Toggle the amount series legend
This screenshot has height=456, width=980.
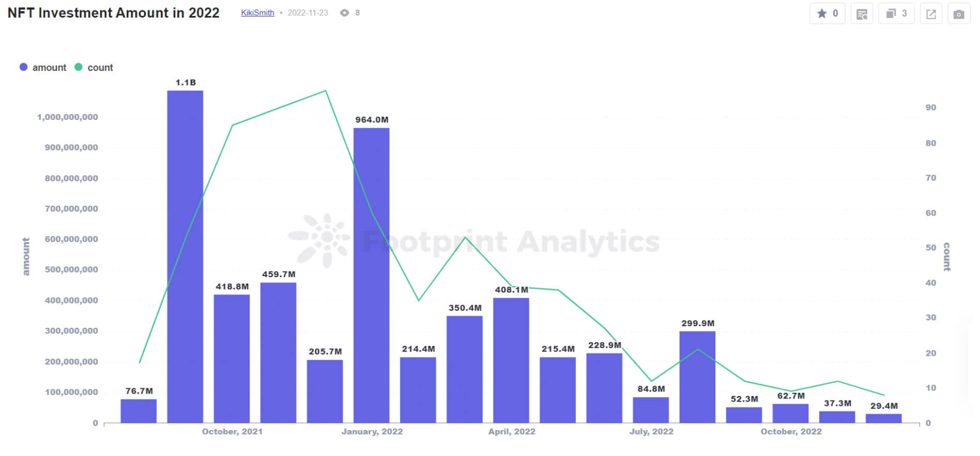[x=49, y=67]
